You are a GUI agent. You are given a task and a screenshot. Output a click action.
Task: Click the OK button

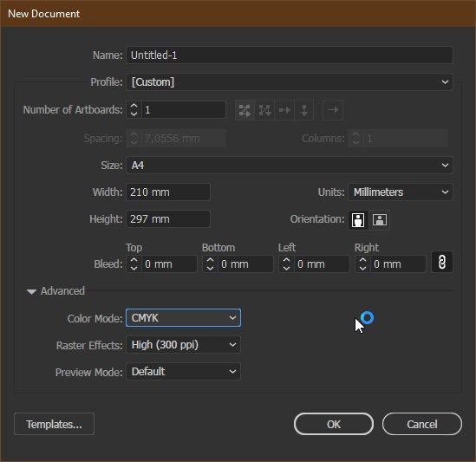click(333, 424)
